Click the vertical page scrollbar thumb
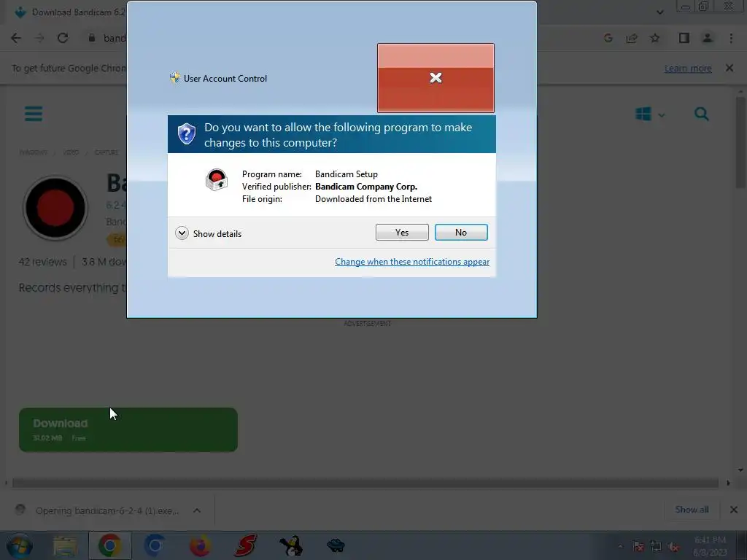The image size is (747, 560). 741,142
